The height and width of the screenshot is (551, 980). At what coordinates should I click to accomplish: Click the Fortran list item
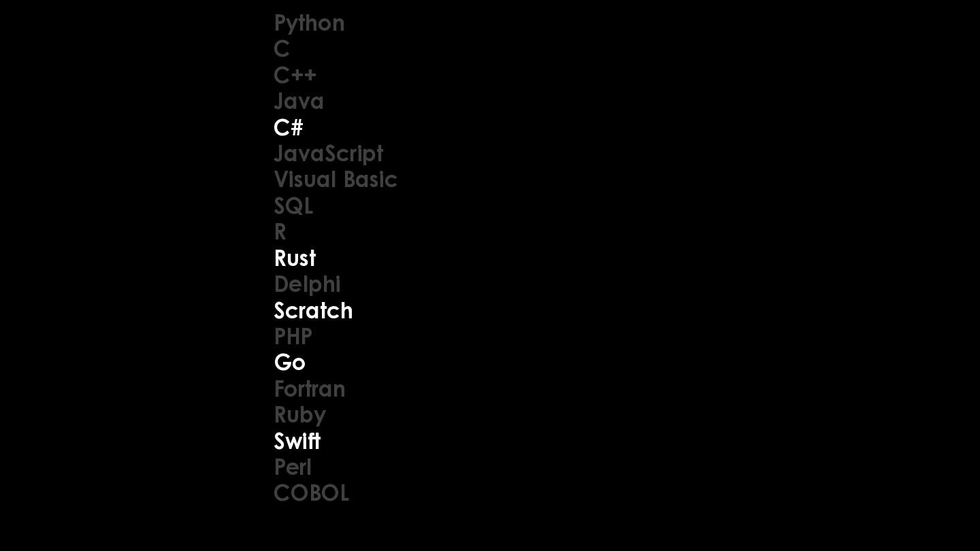(x=309, y=388)
